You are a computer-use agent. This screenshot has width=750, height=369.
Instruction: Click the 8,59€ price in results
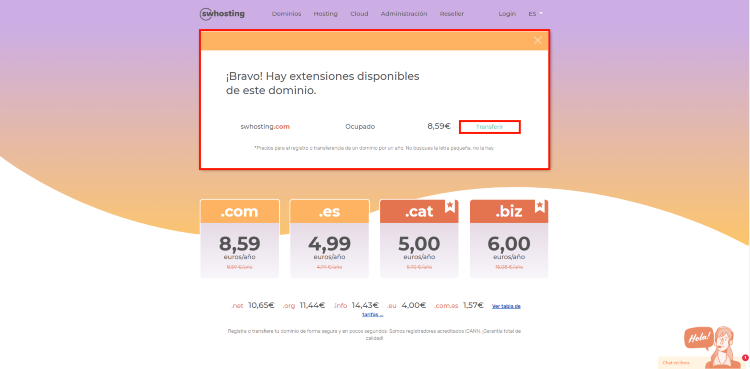pos(439,126)
